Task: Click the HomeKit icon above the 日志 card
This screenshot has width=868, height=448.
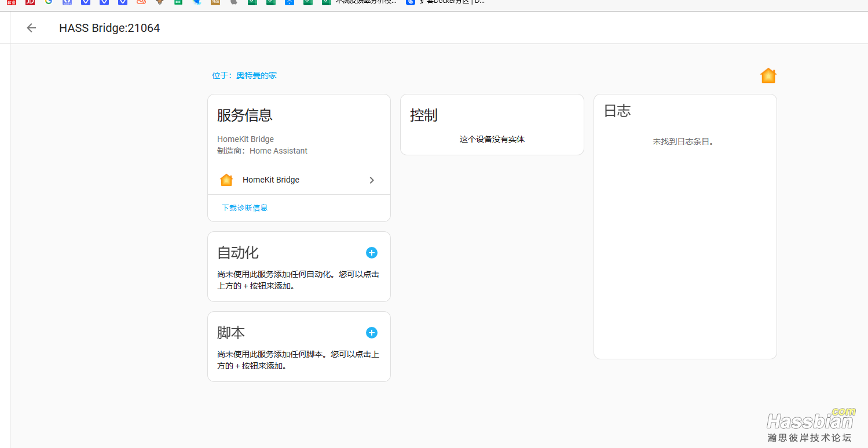Action: pos(768,75)
